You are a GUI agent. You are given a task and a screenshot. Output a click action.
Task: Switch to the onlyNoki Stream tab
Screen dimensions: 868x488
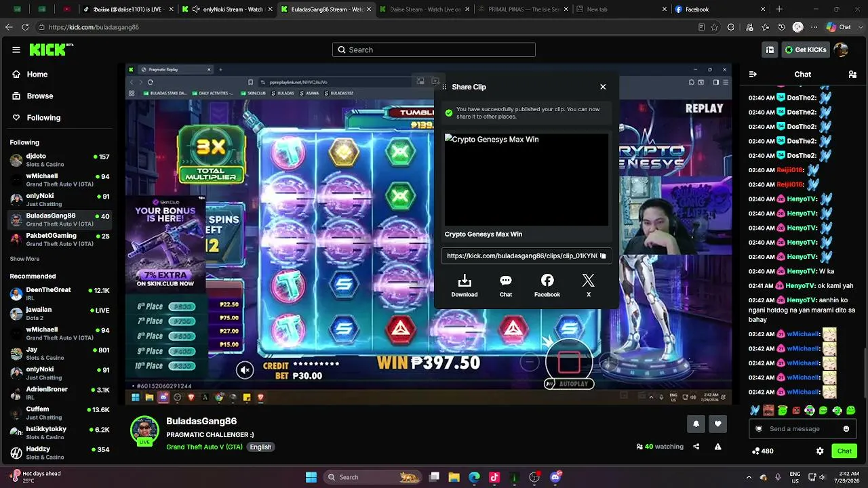pos(226,9)
